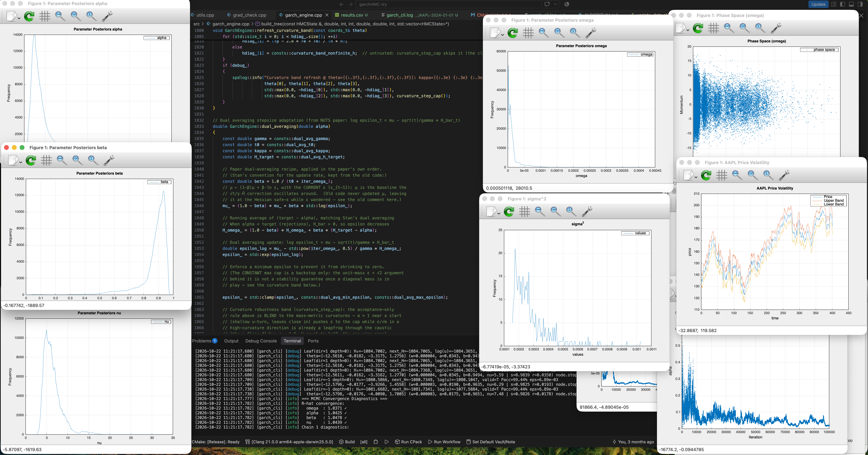This screenshot has width=868, height=455.
Task: Zoom out in Parameter Posteriors alpha window
Action: click(x=60, y=16)
